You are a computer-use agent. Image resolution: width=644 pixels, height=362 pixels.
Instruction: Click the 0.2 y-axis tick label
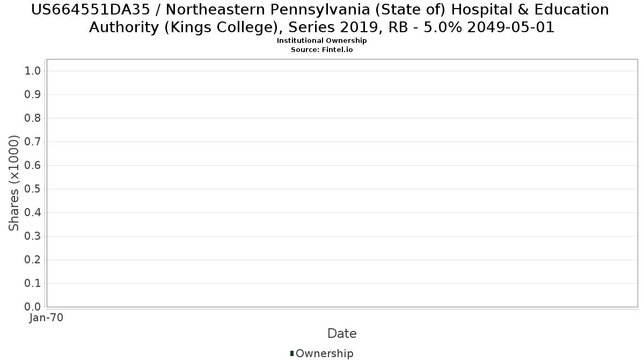tap(33, 260)
